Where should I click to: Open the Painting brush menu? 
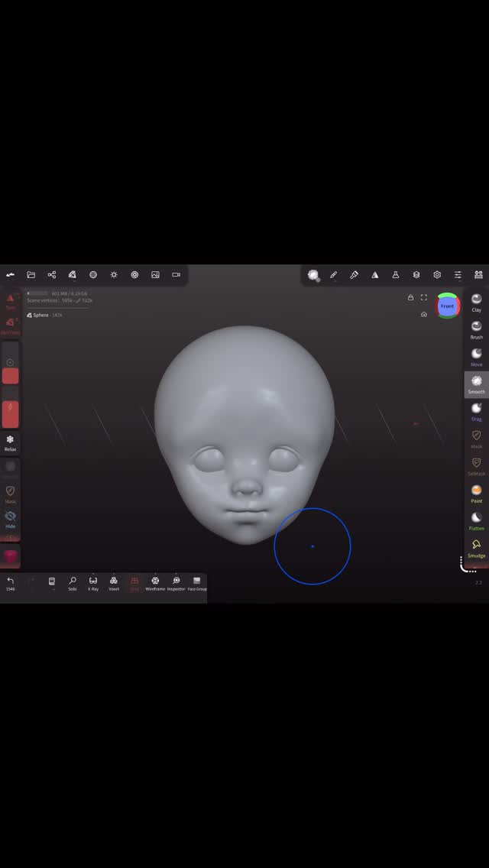(x=355, y=274)
